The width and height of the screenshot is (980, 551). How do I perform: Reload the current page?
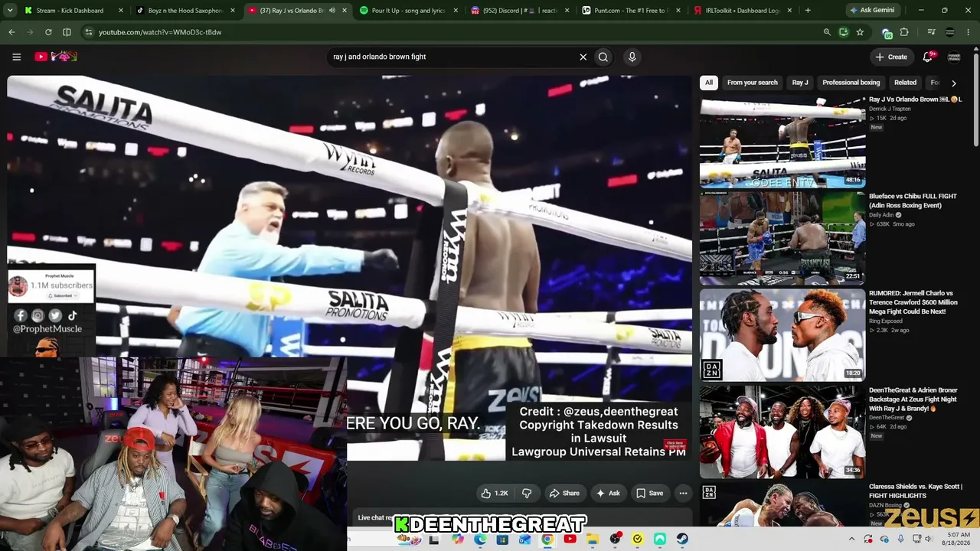click(x=48, y=32)
